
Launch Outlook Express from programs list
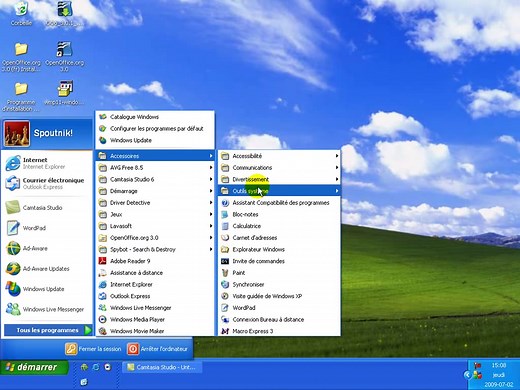(x=155, y=296)
